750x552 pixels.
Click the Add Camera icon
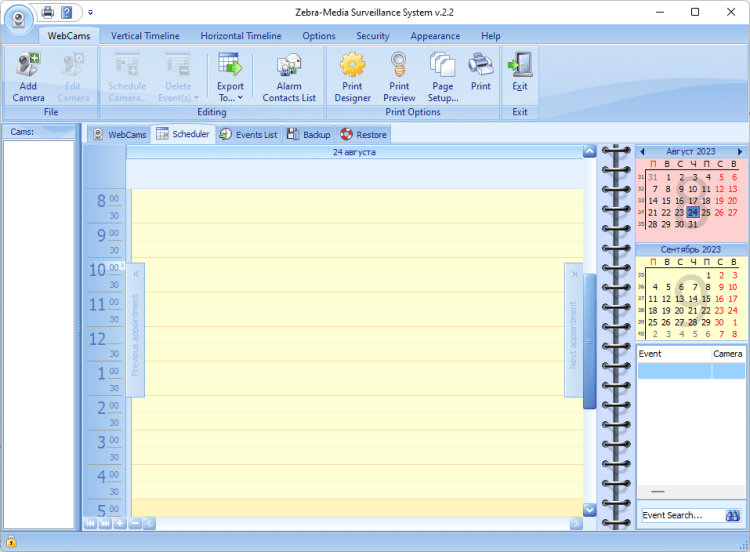coord(28,77)
